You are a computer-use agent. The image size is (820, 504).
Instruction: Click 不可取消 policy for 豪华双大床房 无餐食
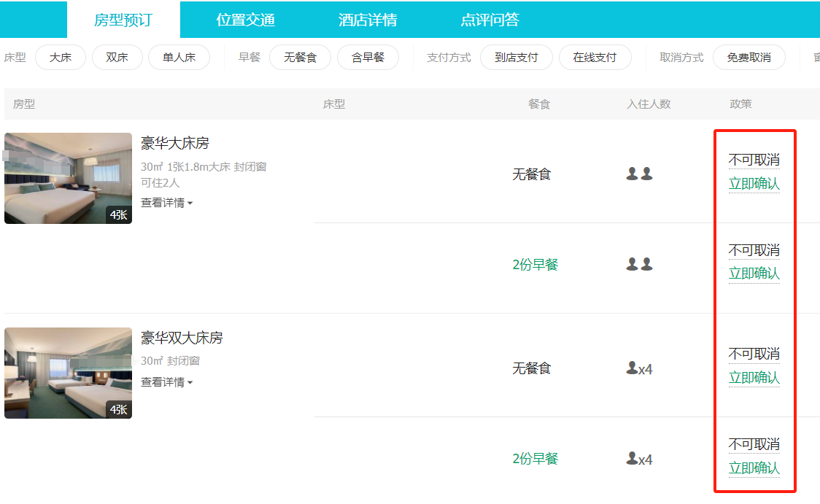tap(754, 354)
